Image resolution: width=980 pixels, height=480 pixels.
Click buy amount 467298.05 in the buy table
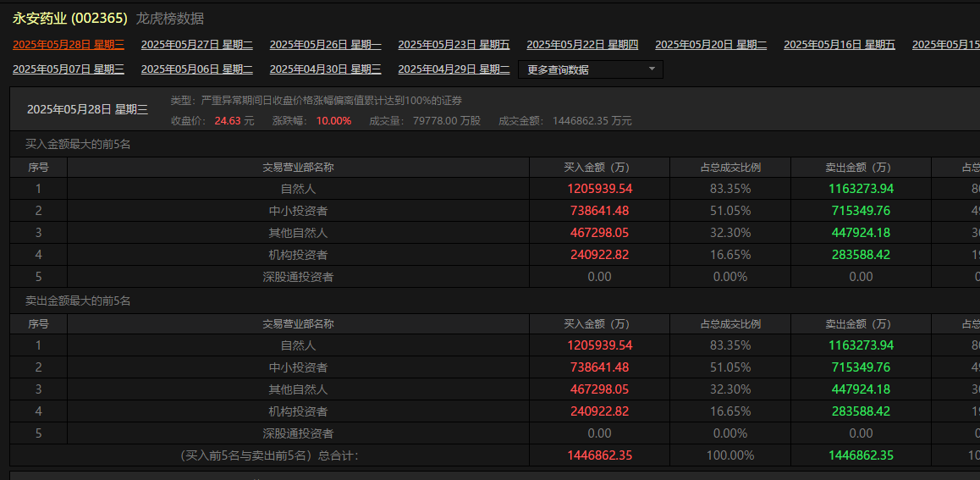click(599, 233)
